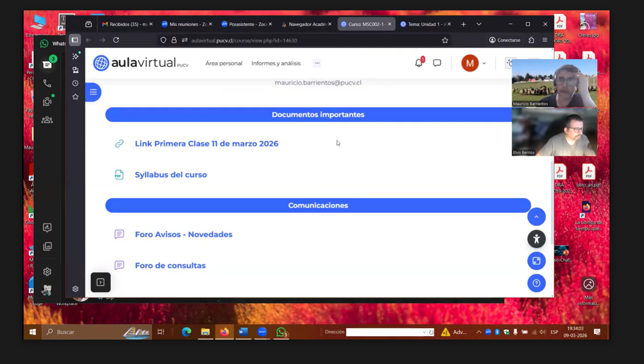644x364 pixels.
Task: Expand the more options ellipsis menu
Action: pyautogui.click(x=317, y=63)
